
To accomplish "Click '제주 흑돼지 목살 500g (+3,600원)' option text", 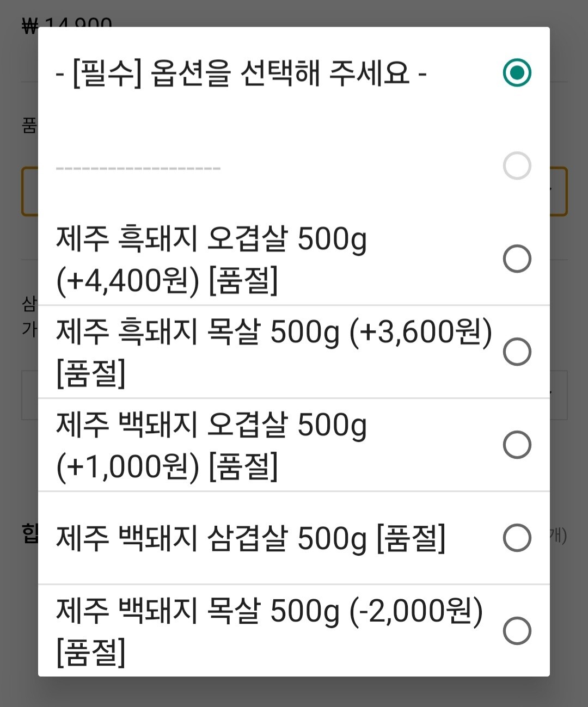I will [x=274, y=352].
